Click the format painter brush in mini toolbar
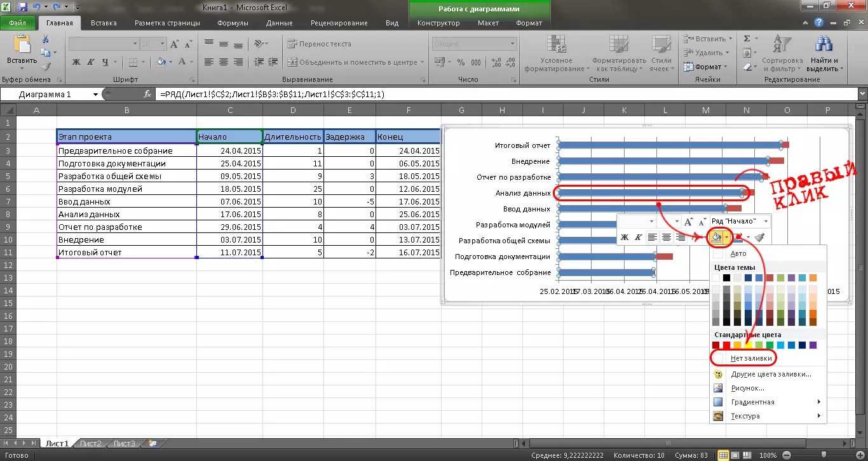This screenshot has height=461, width=868. coord(760,237)
